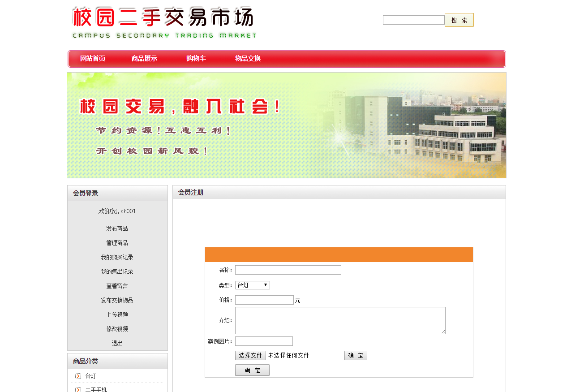This screenshot has height=392, width=584.
Task: Click 确定 button beside file chooser
Action: click(x=356, y=355)
